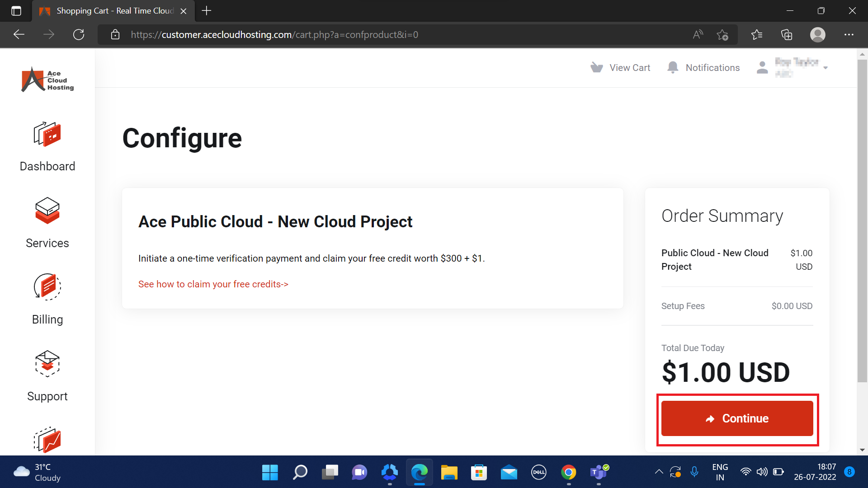The image size is (868, 488).
Task: Open the Windows Start menu
Action: tap(270, 473)
